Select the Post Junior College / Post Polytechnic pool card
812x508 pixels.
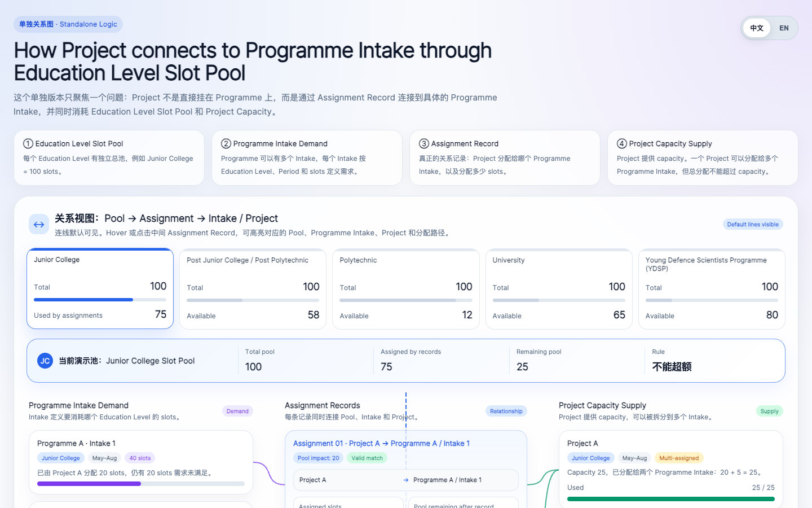(x=253, y=288)
